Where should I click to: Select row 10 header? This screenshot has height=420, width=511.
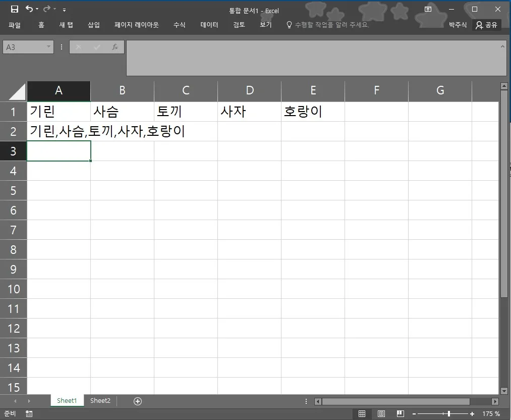(13, 289)
